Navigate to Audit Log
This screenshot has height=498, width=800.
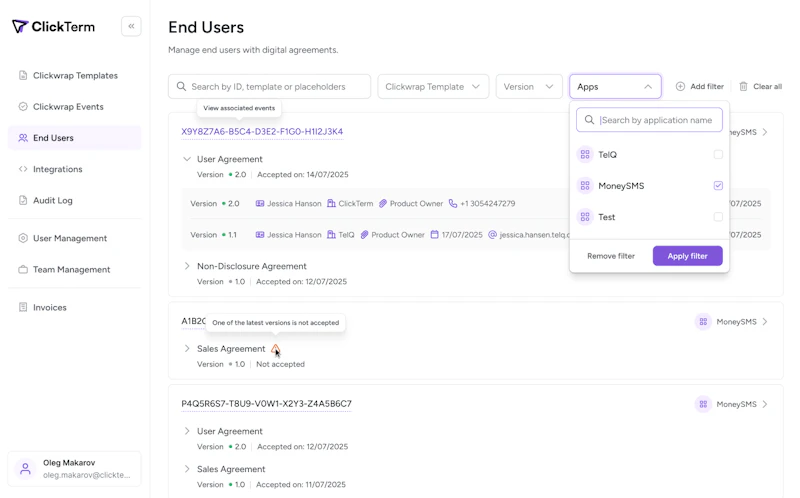click(x=74, y=200)
